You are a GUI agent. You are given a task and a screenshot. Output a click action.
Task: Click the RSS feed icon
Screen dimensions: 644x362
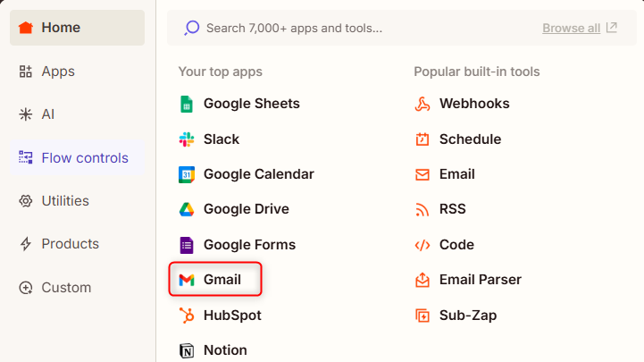tap(422, 209)
